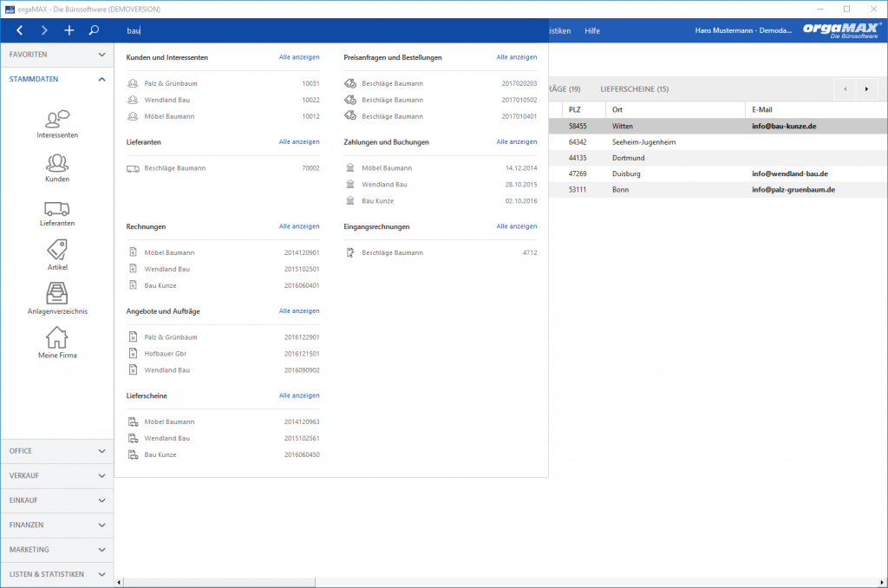Click invoice icon beside Möbel Baumann 2014120901
Viewport: 888px width, 588px height.
coord(133,252)
